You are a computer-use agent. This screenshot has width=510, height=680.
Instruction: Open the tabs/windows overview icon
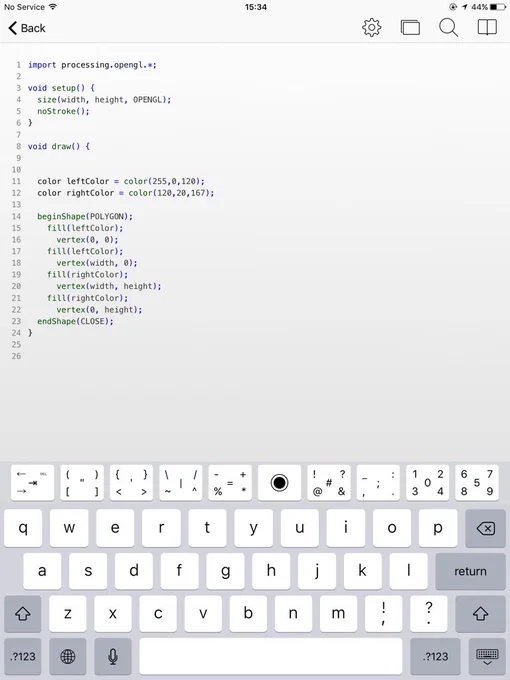click(x=410, y=28)
